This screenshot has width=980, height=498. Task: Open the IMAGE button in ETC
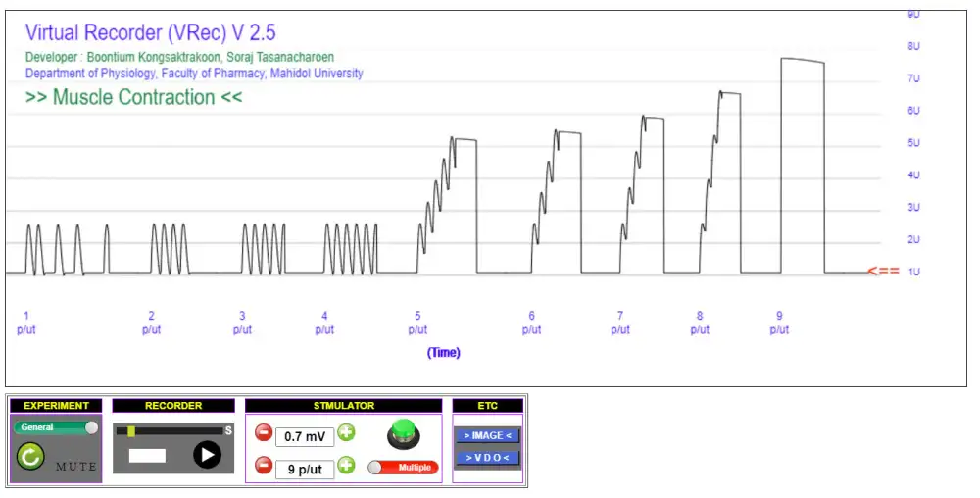coord(486,435)
